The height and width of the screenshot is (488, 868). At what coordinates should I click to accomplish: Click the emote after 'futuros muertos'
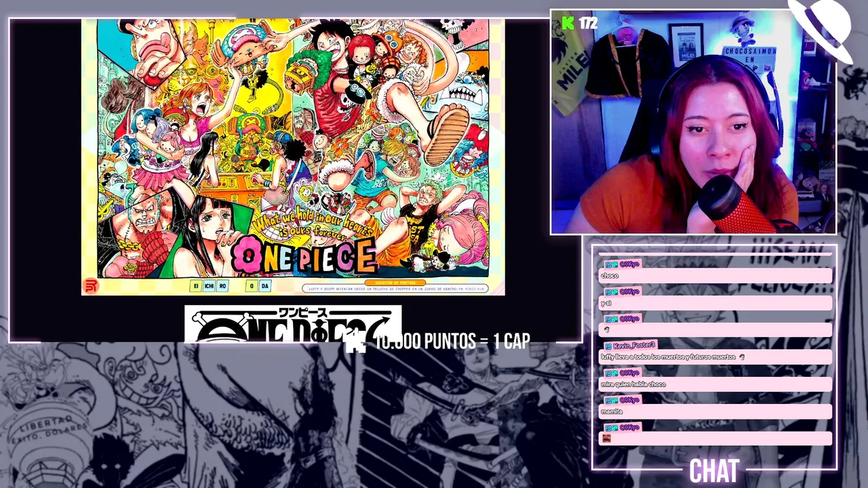[x=743, y=357]
